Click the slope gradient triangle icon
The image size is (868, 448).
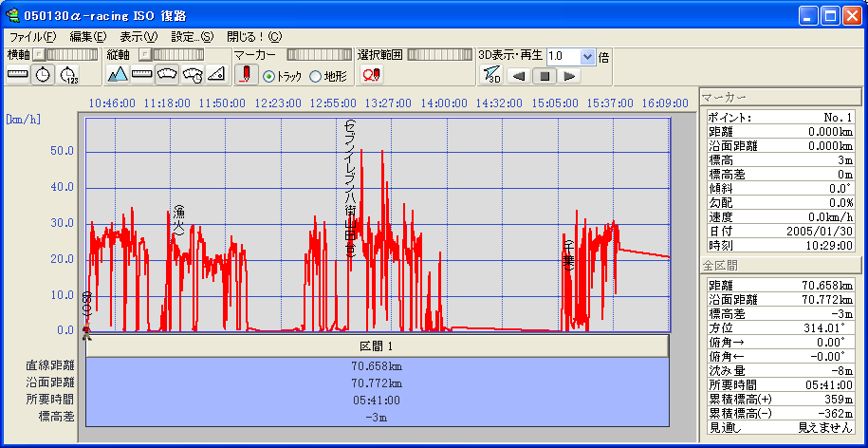[216, 74]
